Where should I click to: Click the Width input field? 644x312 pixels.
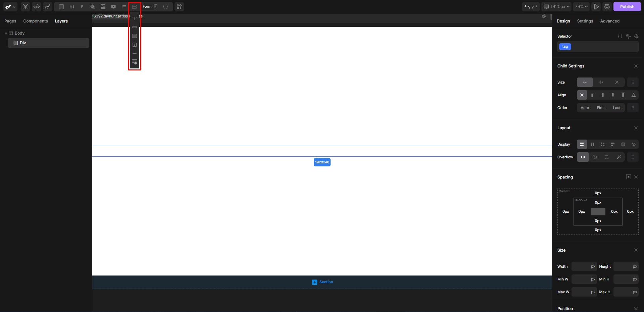tap(584, 266)
